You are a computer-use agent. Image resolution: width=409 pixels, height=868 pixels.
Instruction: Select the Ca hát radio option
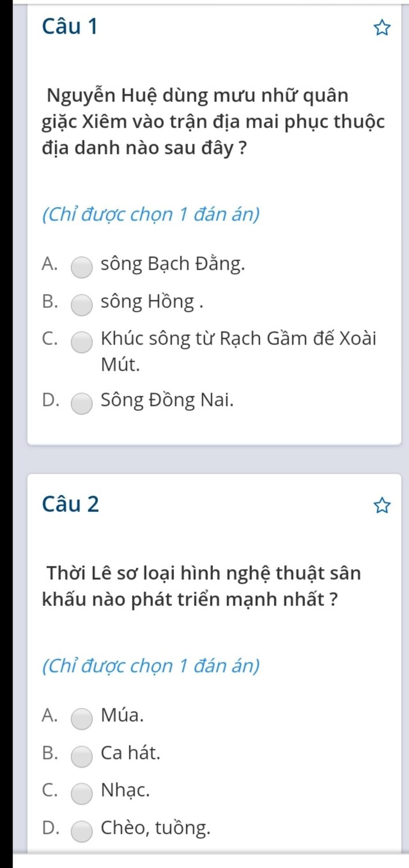(x=82, y=756)
